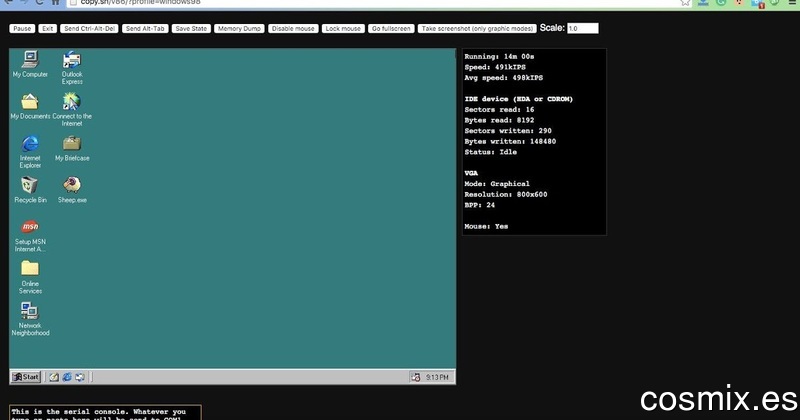Screen dimensions: 800x420
Task: Select the My Briefcase icon
Action: (x=72, y=148)
